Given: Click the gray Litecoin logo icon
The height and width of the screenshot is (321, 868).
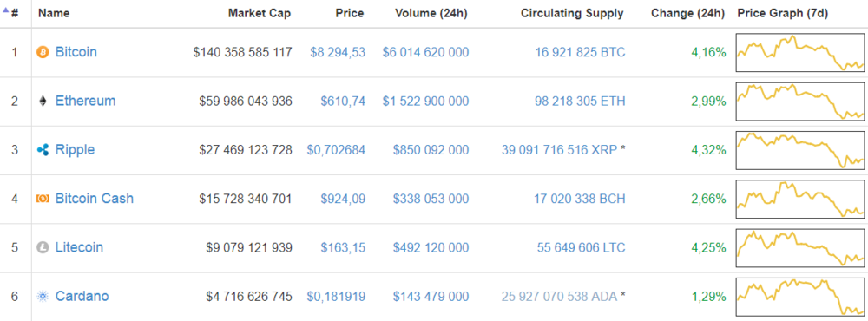Looking at the screenshot, I should coord(43,247).
